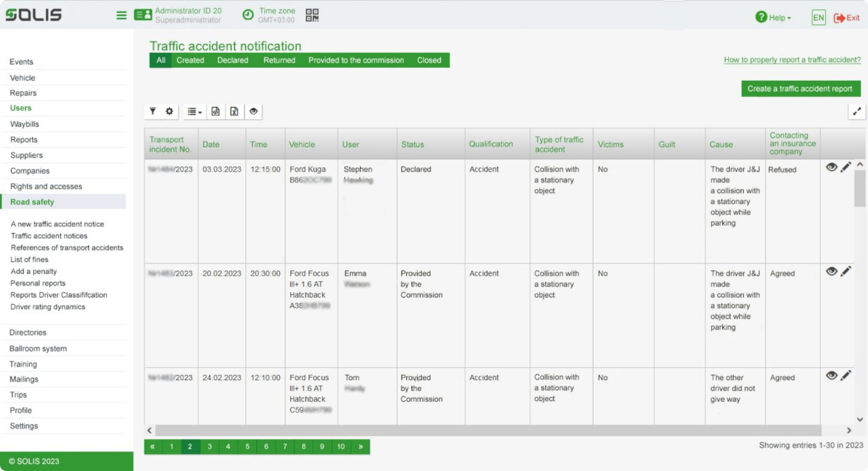Open the list view dropdown in toolbar
Viewport: 868px width, 471px height.
pos(194,111)
